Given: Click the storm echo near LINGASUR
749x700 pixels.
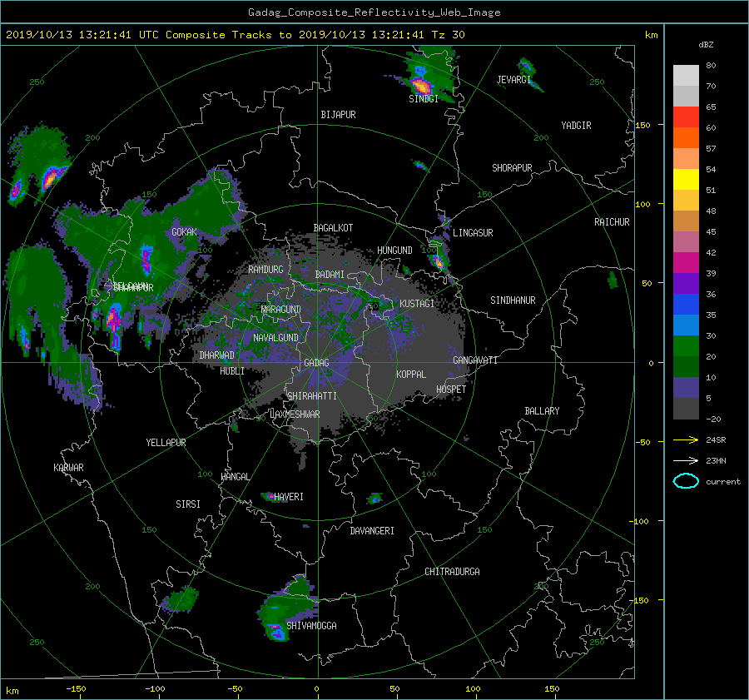Looking at the screenshot, I should [438, 261].
